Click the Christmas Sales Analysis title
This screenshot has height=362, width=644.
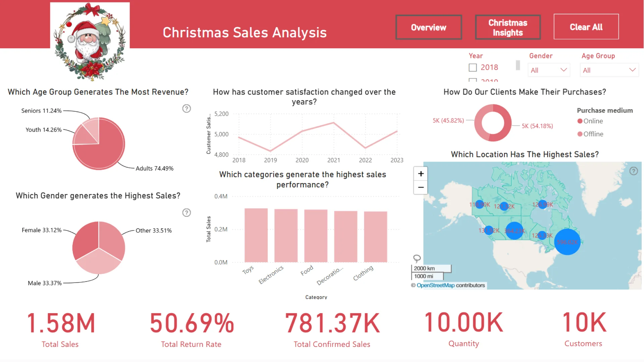tap(245, 33)
